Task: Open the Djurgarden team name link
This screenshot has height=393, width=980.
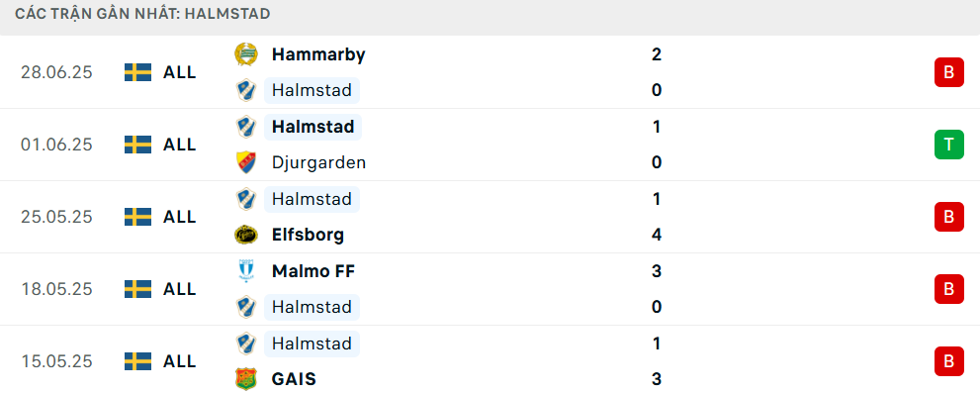Action: coord(318,162)
